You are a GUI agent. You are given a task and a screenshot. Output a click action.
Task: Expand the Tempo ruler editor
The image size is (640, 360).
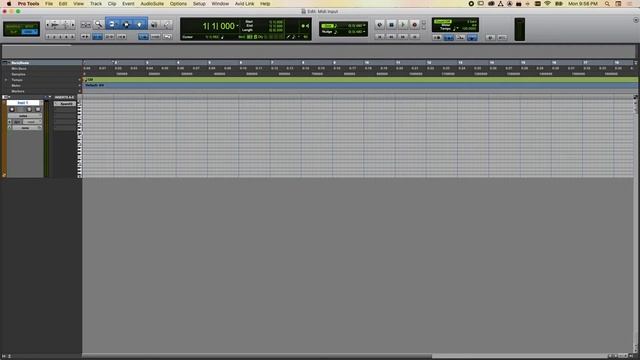tap(6, 80)
